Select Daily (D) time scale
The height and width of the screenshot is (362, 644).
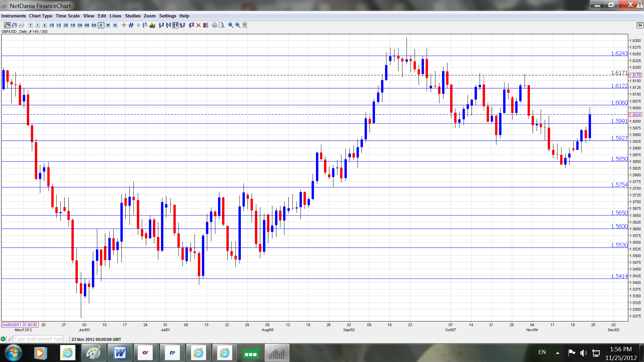tap(101, 25)
